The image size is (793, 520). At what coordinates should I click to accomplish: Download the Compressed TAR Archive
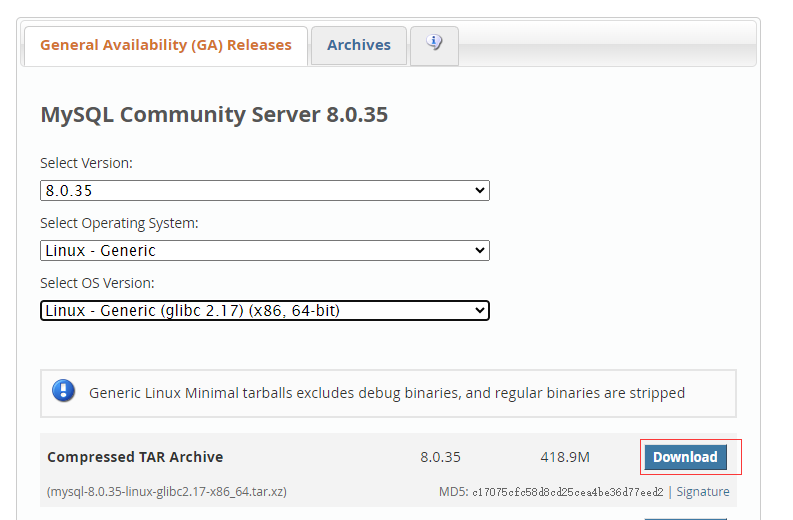coord(685,457)
